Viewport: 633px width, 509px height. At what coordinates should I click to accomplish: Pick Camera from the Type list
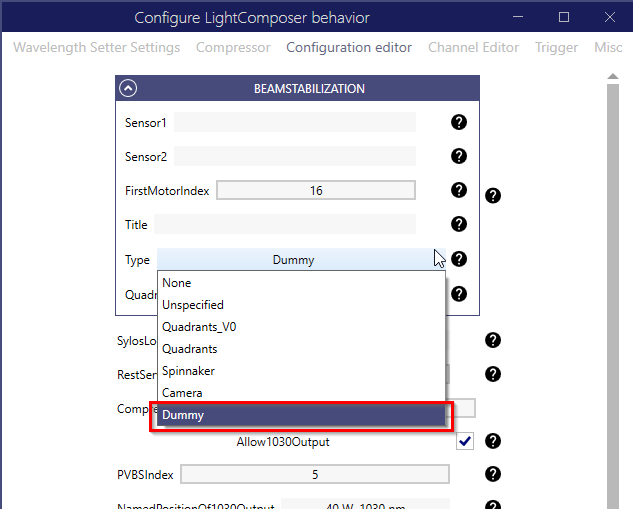[x=301, y=393]
